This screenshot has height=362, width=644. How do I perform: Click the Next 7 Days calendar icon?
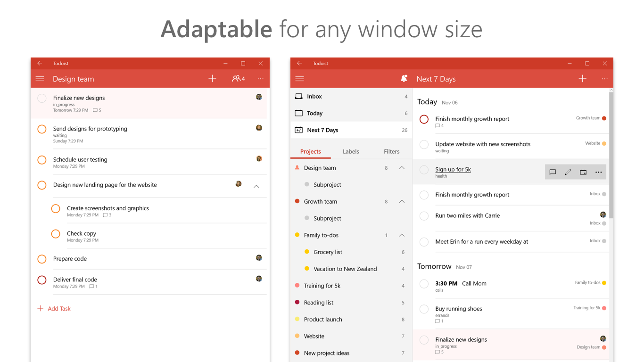tap(298, 130)
